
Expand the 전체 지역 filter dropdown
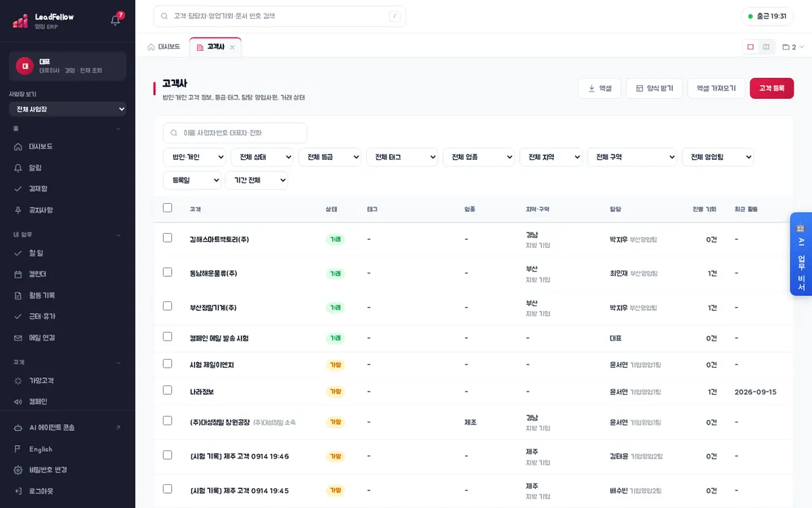point(551,157)
